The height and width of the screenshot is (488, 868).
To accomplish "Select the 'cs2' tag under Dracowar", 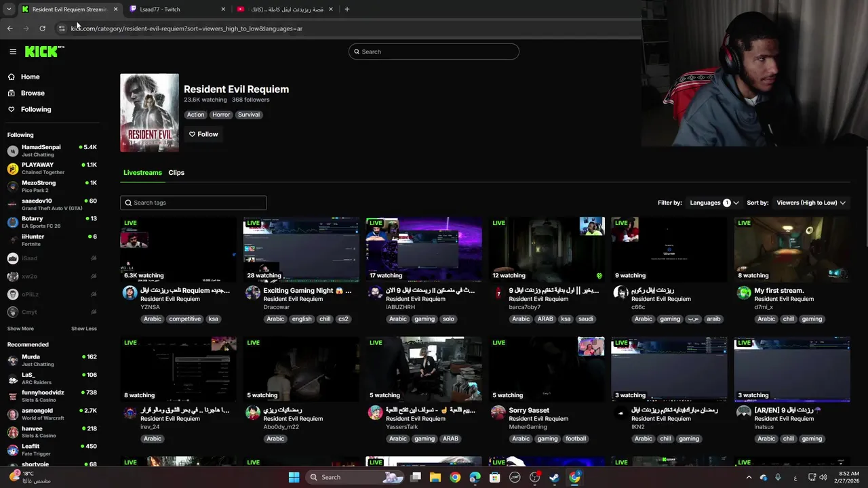I will (x=343, y=319).
